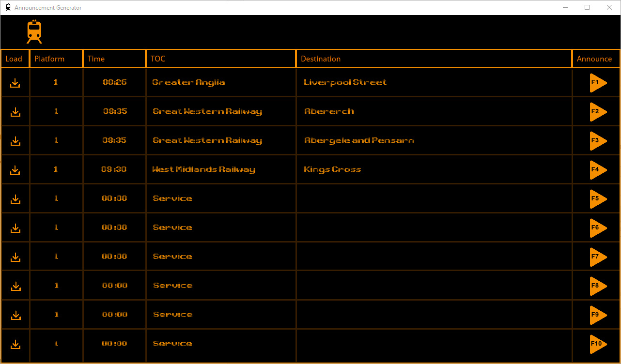Click the Time column header
Screen dimensions: 621x364
114,59
